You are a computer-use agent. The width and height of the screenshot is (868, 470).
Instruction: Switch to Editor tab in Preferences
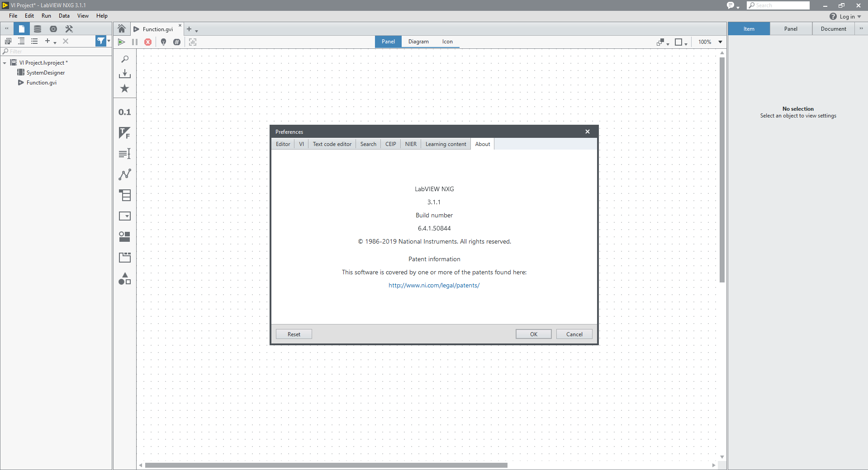coord(283,144)
